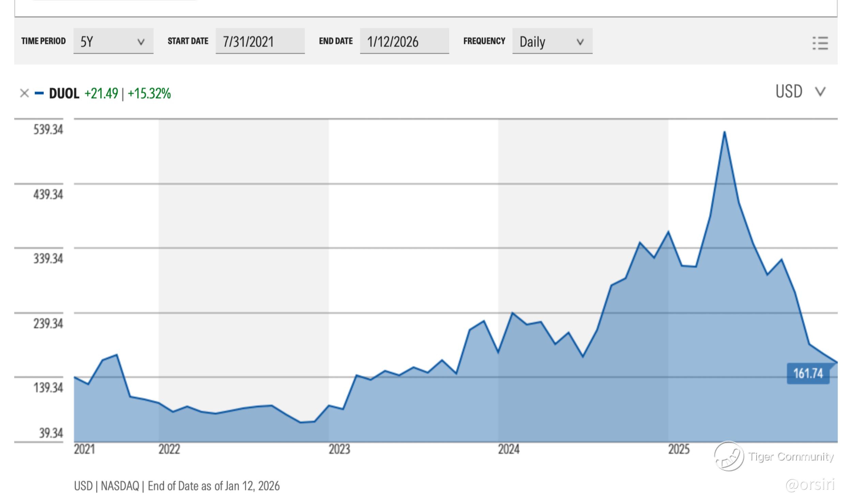The image size is (852, 504).
Task: Click the chevron arrow beside Daily
Action: click(580, 42)
